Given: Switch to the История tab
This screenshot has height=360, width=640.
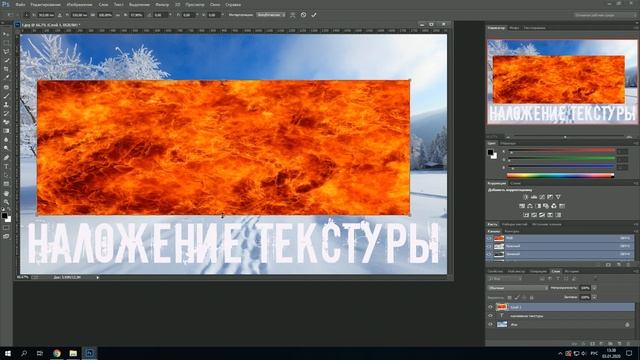Looking at the screenshot, I should 571,271.
